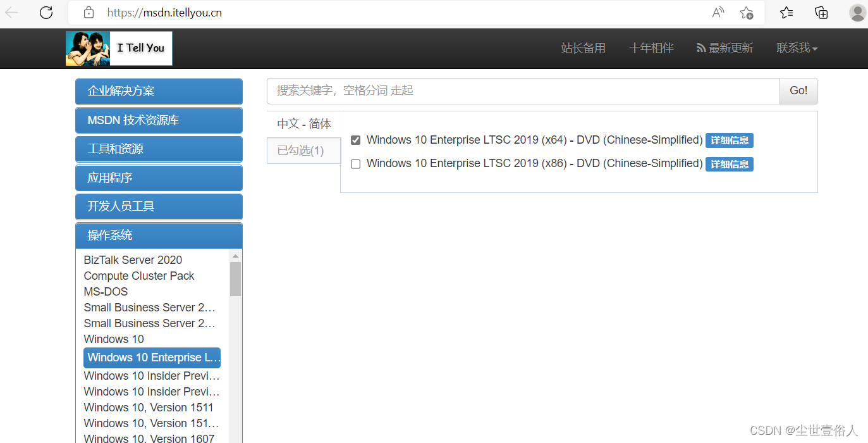Select the 中文 - 简体 tab
The width and height of the screenshot is (868, 443).
point(304,124)
